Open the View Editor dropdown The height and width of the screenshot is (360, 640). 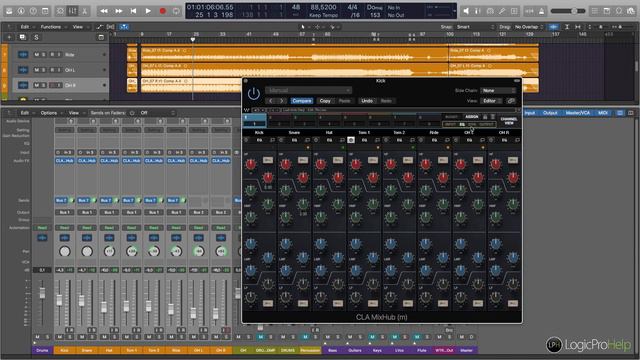pos(492,101)
